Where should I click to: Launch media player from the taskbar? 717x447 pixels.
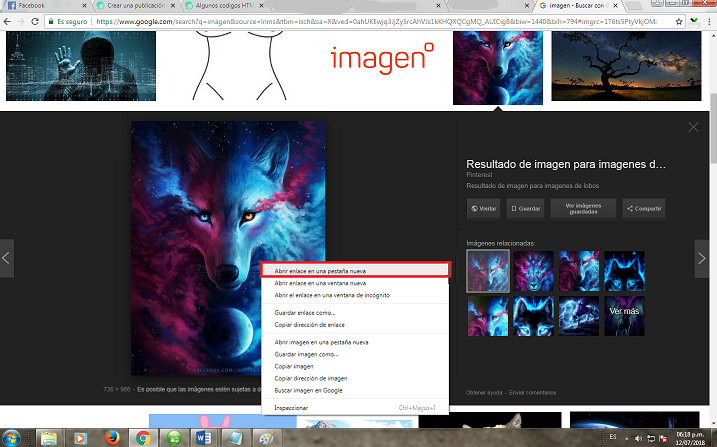(x=80, y=438)
